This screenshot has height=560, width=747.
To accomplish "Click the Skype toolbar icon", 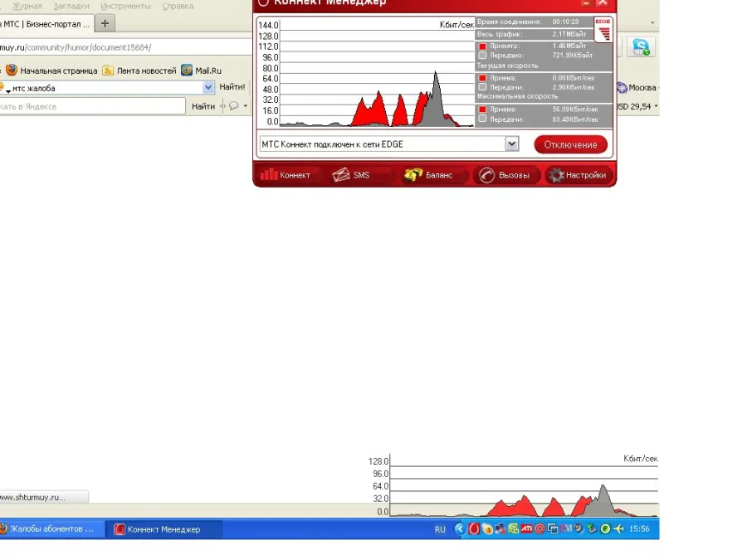I will click(641, 47).
